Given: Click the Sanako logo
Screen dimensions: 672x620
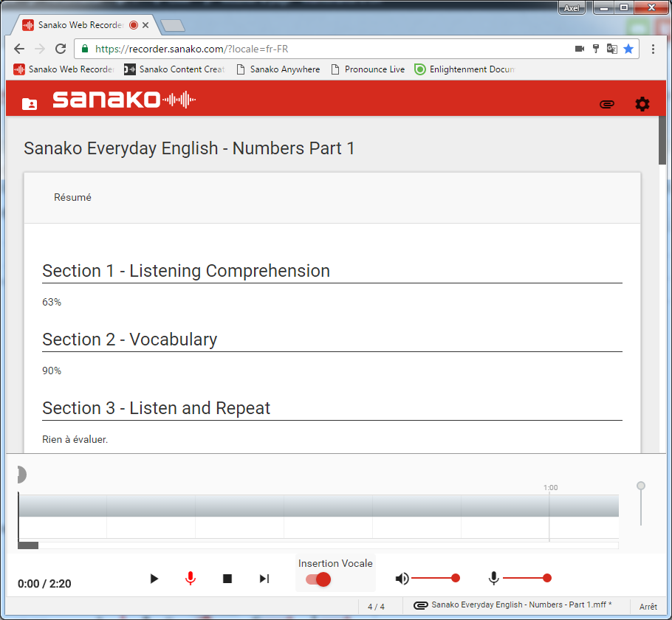Looking at the screenshot, I should (123, 100).
